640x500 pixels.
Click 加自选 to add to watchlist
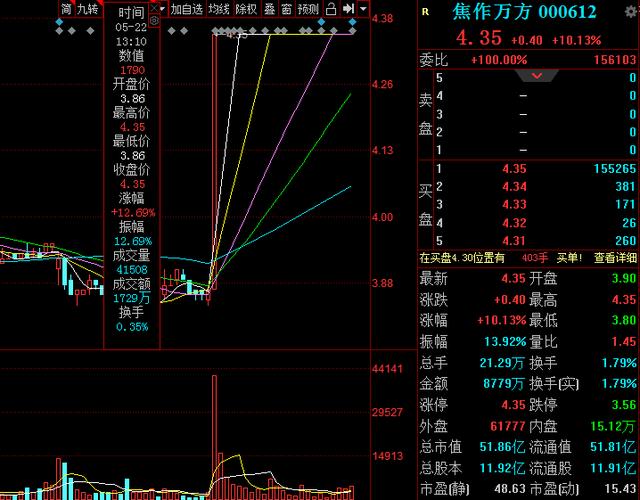click(187, 9)
